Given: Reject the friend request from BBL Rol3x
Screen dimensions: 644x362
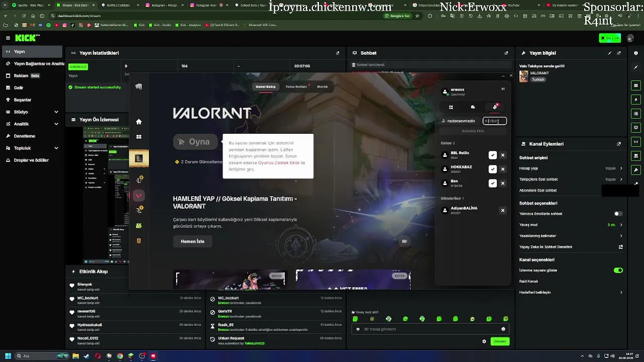Looking at the screenshot, I should [x=503, y=155].
